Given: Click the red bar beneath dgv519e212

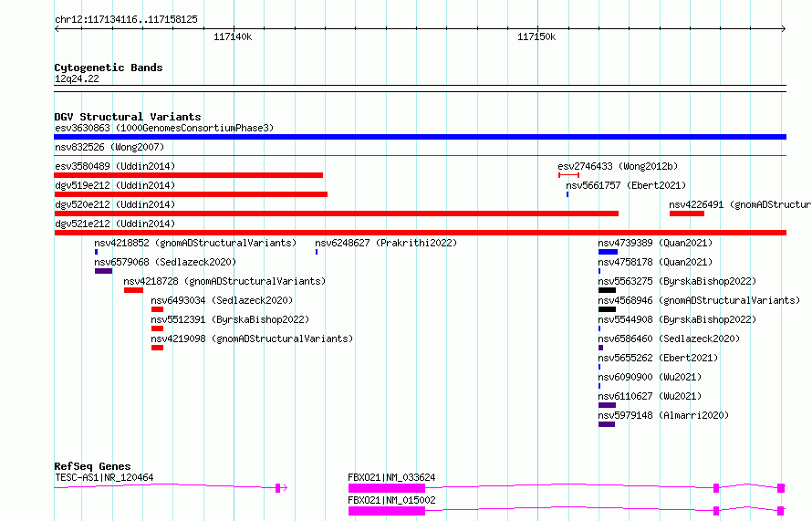Looking at the screenshot, I should [x=191, y=194].
